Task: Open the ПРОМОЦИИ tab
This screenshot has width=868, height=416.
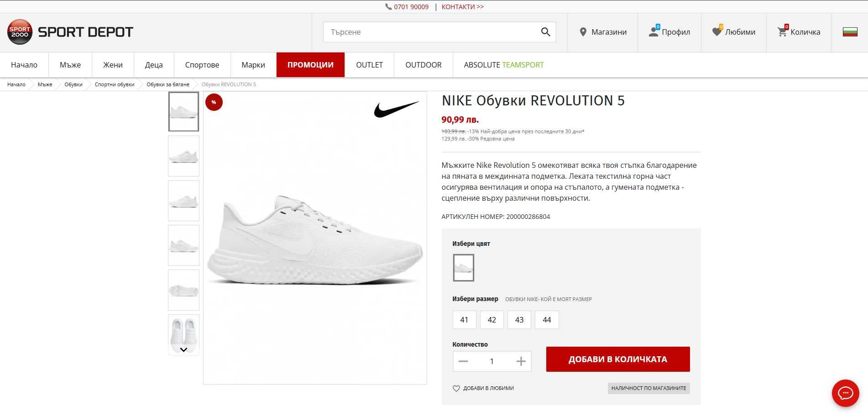Action: [x=310, y=65]
